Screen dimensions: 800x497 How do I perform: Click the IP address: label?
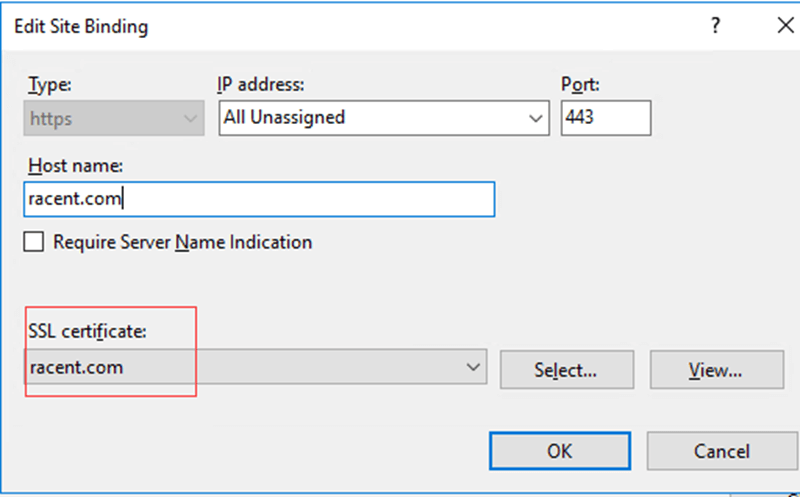(x=260, y=85)
